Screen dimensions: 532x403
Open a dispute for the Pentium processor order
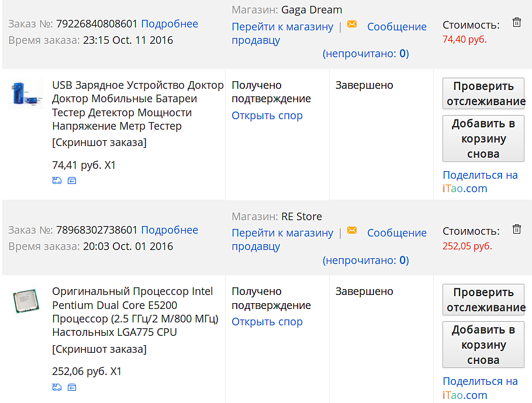coord(267,322)
